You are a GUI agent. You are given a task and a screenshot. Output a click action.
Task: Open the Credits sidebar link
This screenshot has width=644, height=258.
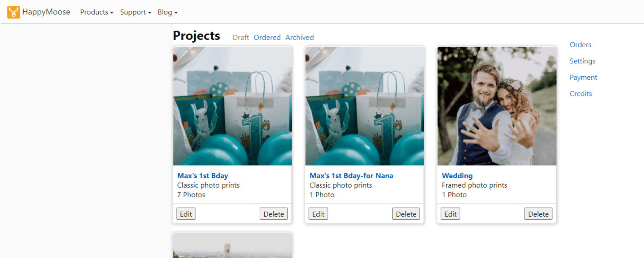(x=581, y=94)
